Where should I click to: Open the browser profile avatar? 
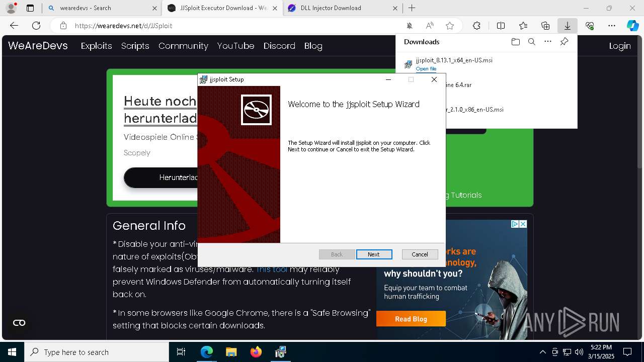tap(11, 8)
